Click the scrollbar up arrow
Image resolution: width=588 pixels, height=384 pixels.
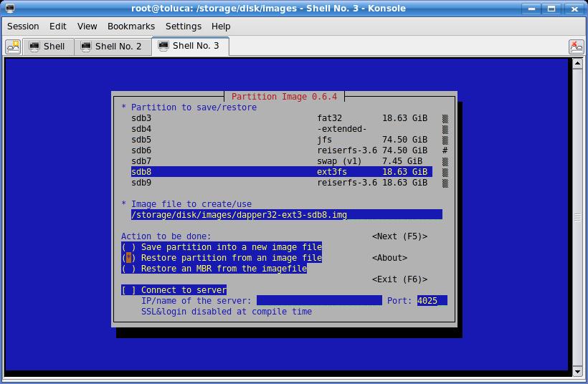577,63
